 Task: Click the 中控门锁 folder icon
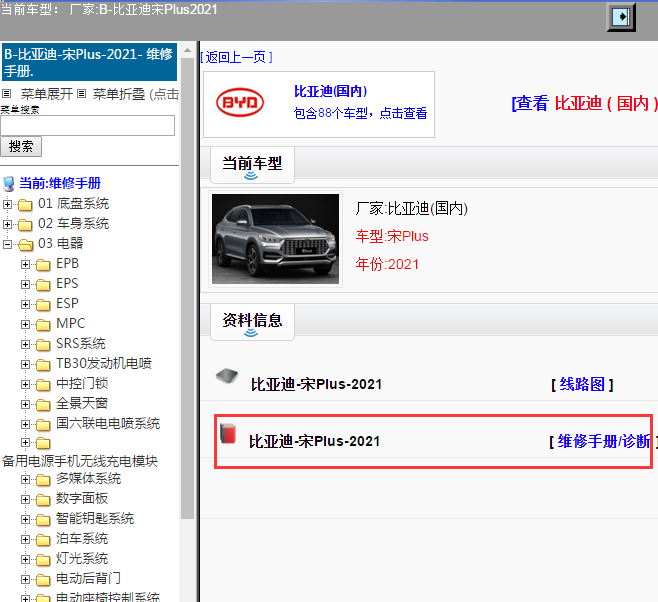coord(43,385)
